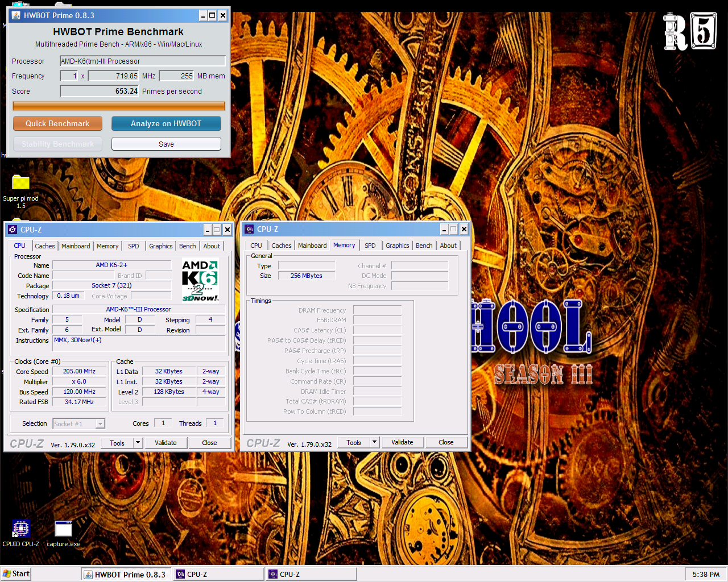Click the 653.24 score field
Image resolution: width=728 pixels, height=582 pixels.
100,91
